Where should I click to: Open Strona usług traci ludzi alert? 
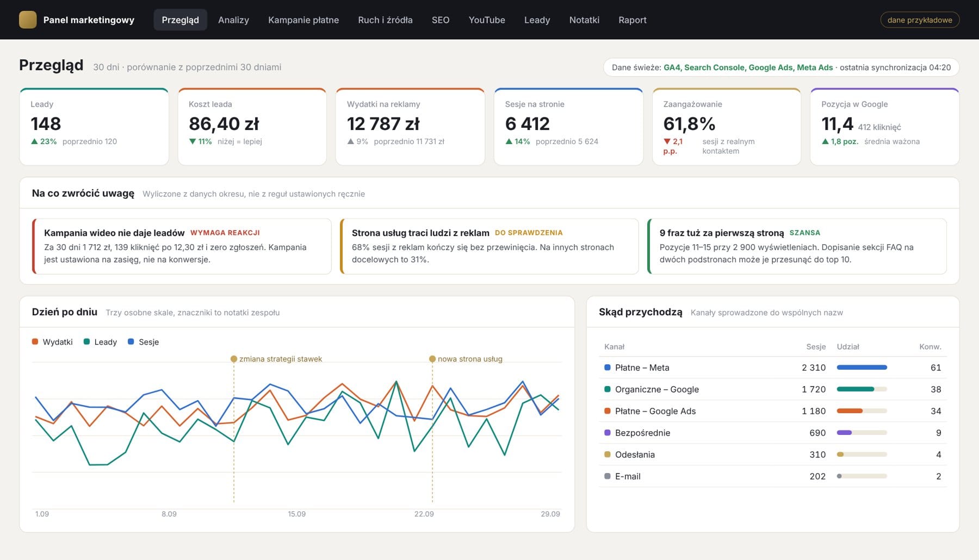tap(489, 246)
